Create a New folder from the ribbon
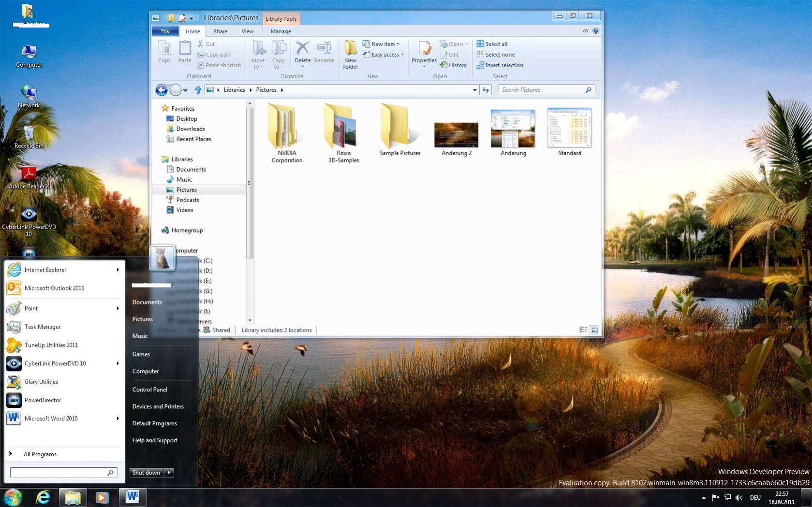The width and height of the screenshot is (812, 507). (x=351, y=55)
